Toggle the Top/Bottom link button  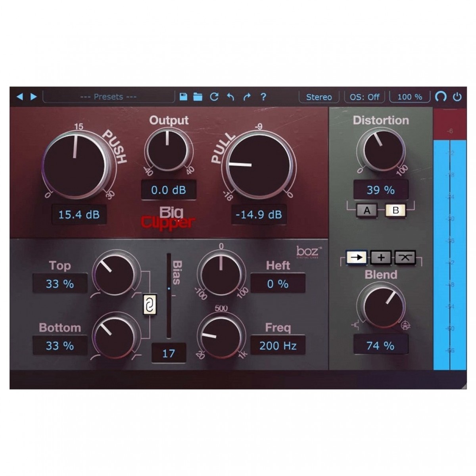point(150,305)
